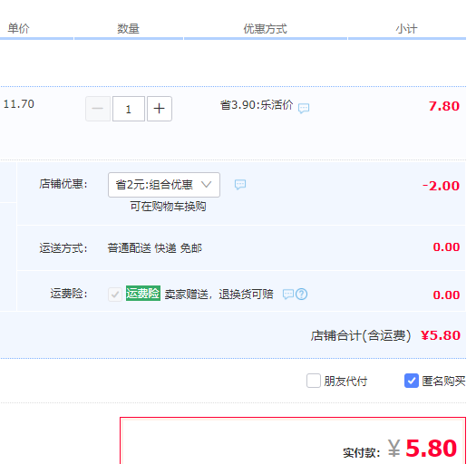Click the 可在购物车换购 text link
476x464 pixels.
click(168, 207)
